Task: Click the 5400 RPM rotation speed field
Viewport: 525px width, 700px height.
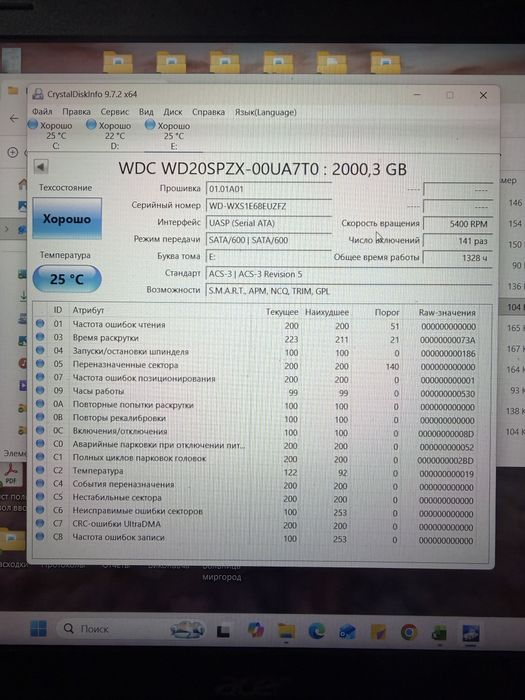Action: [x=458, y=224]
